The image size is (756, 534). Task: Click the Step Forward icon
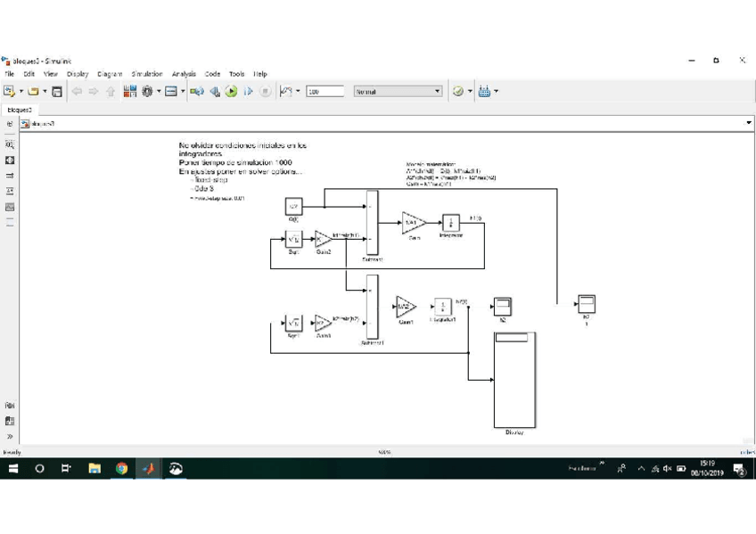(248, 91)
